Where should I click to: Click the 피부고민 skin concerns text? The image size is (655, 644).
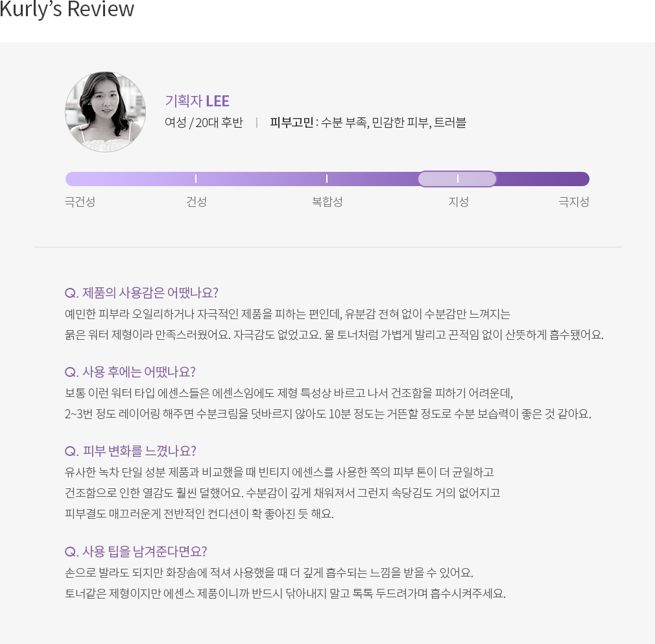click(368, 123)
